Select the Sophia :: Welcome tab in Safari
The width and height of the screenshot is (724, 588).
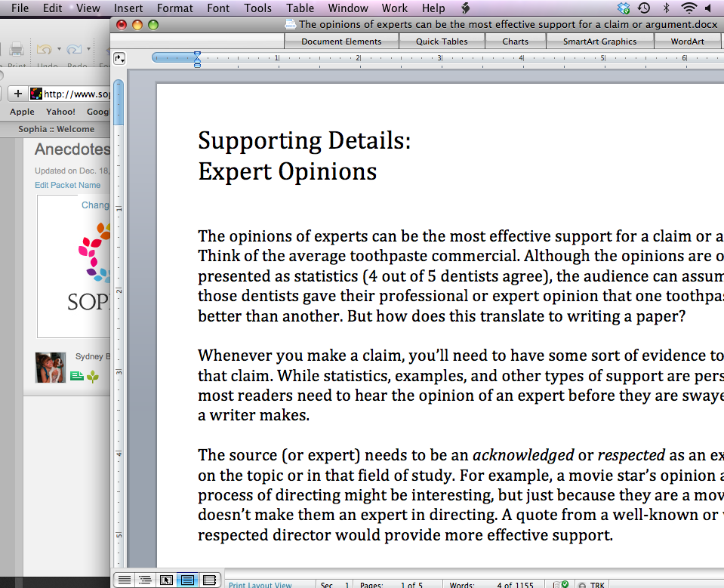(x=57, y=129)
